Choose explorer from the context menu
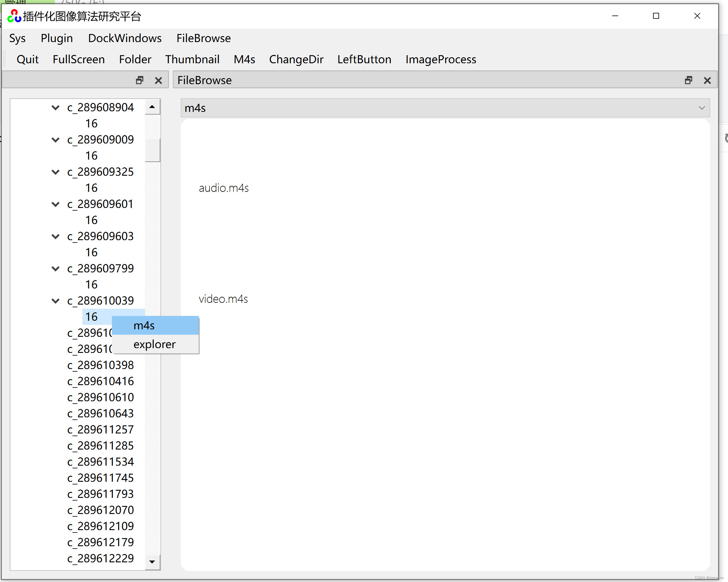 click(x=155, y=344)
